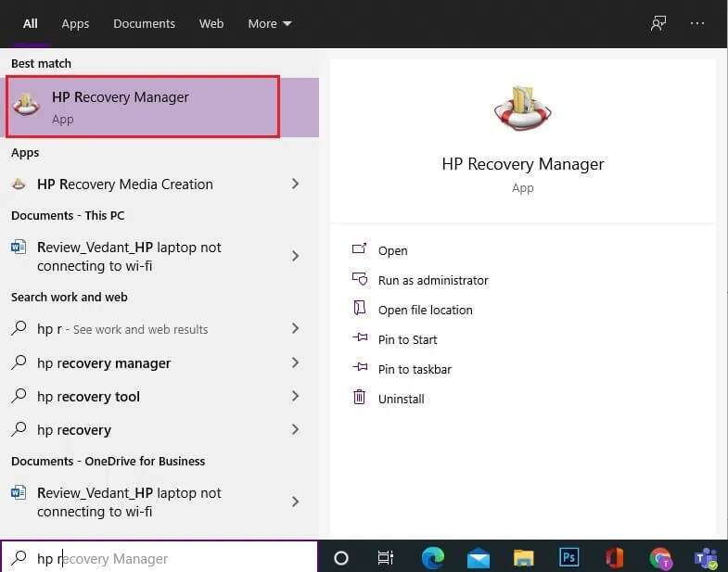728x572 pixels.
Task: Open Mail app from taskbar
Action: click(479, 558)
